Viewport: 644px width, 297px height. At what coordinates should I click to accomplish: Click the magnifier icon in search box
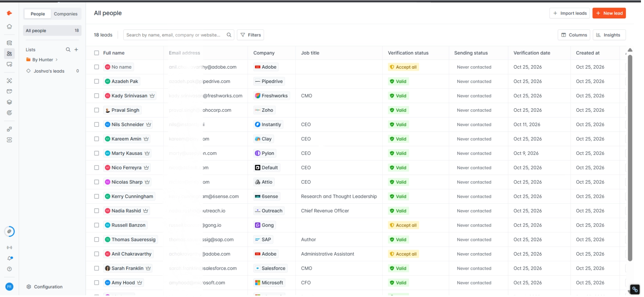[229, 35]
